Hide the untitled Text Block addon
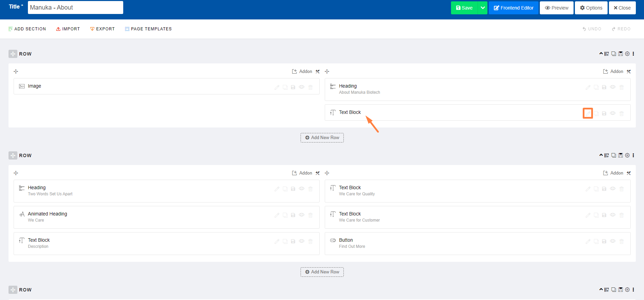 [x=613, y=113]
